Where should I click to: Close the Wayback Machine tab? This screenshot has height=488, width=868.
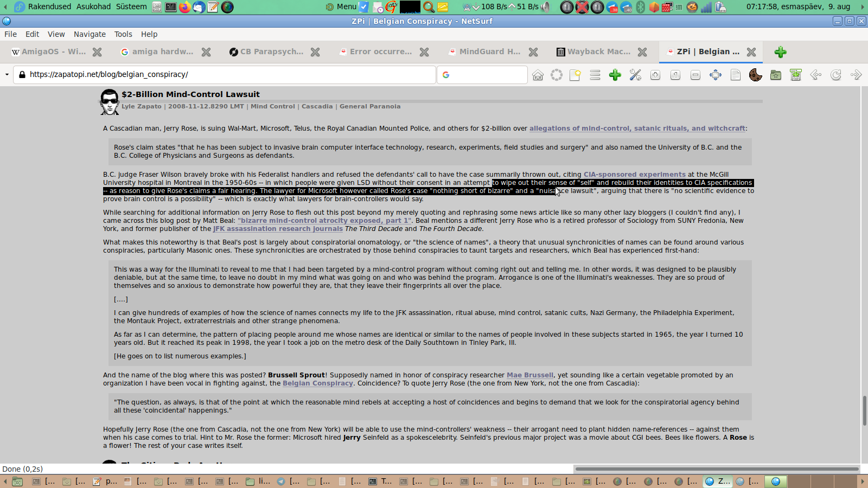(642, 52)
